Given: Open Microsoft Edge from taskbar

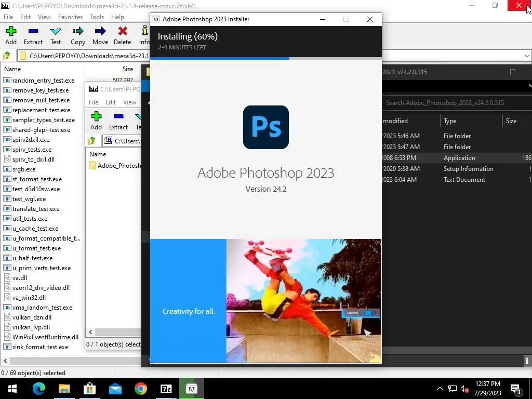Looking at the screenshot, I should click(38, 389).
